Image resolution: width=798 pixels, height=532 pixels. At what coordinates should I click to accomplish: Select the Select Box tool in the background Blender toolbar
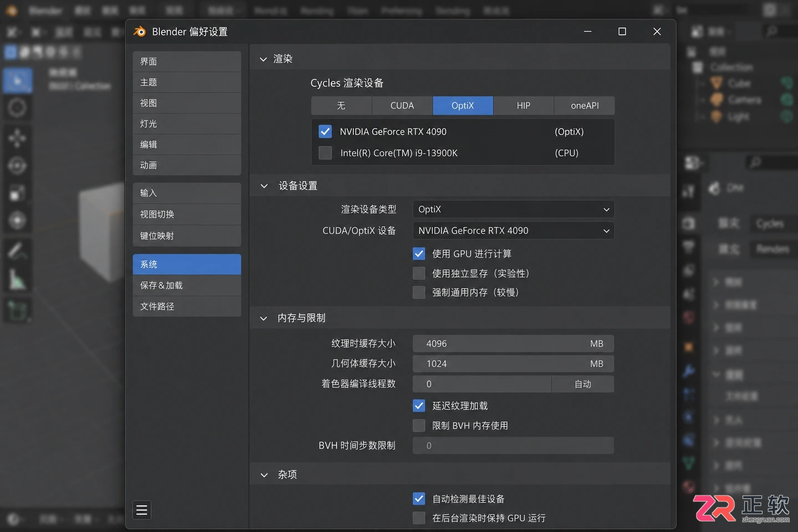click(18, 81)
